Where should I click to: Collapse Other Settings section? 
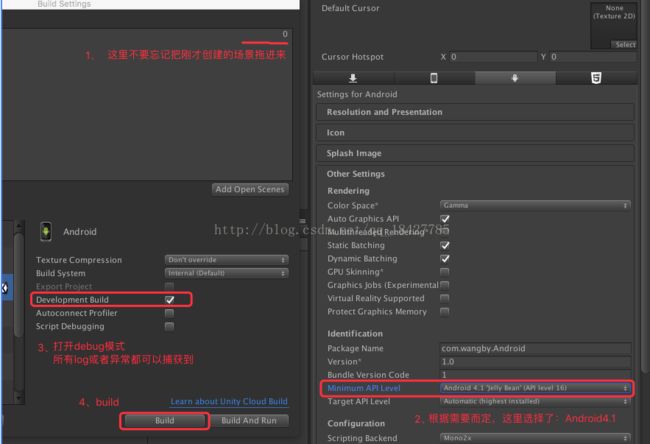(475, 174)
